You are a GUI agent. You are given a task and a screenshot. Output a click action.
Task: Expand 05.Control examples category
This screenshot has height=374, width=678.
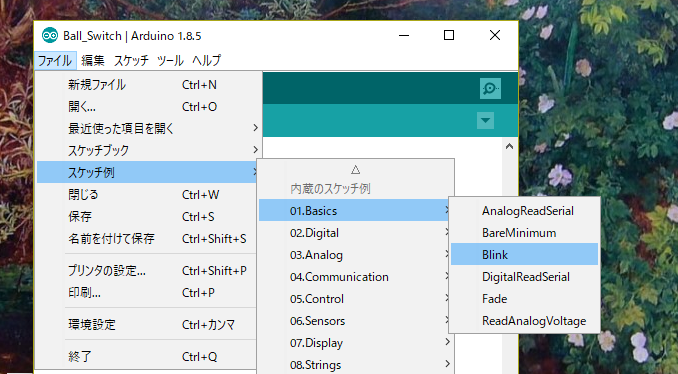point(355,299)
